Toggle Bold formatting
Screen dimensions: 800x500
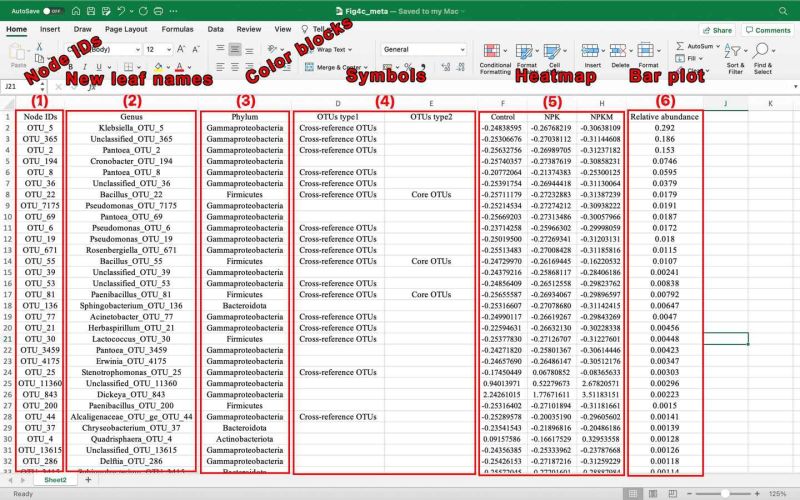pos(70,67)
